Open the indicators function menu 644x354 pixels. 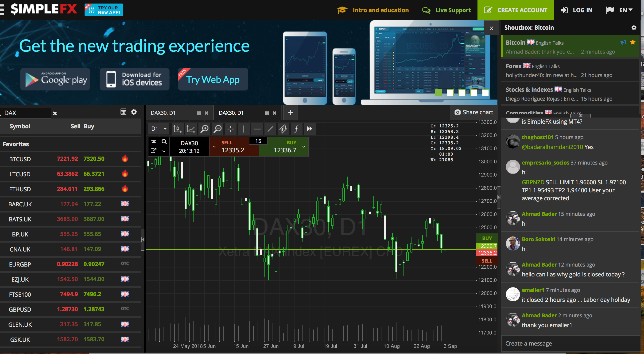296,129
